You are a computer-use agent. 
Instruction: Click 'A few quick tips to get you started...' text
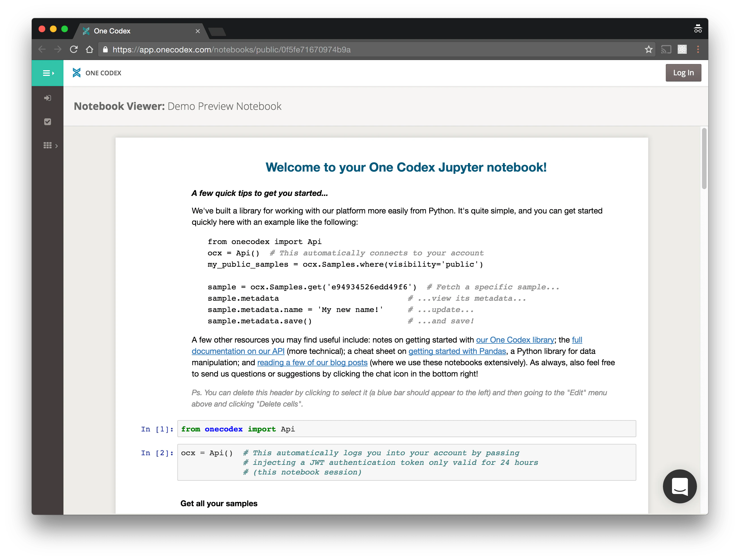pyautogui.click(x=260, y=193)
